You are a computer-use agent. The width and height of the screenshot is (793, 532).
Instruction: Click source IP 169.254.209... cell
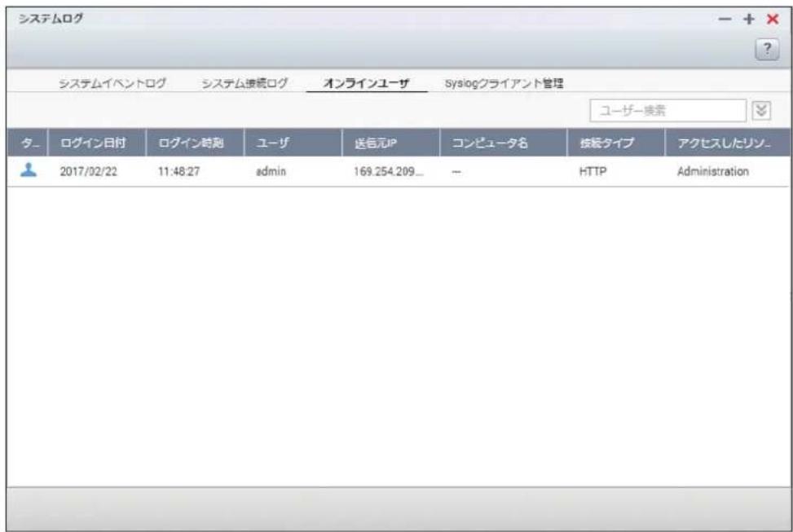(x=389, y=171)
